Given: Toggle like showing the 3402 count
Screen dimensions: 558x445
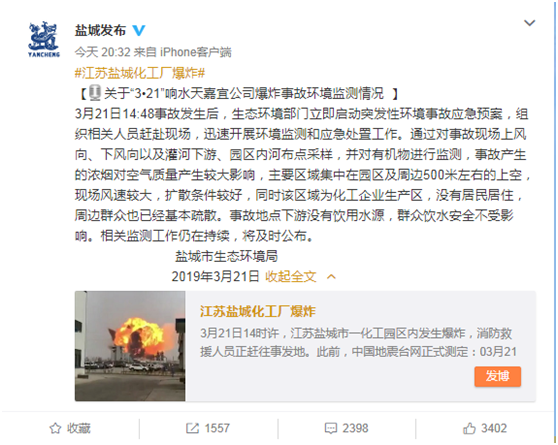Looking at the screenshot, I should (485, 428).
